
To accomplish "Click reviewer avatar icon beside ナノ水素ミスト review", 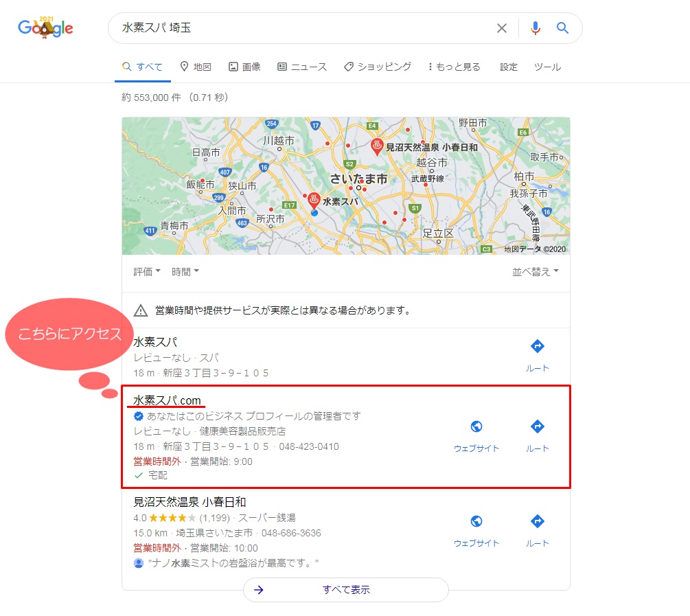I will 139,563.
